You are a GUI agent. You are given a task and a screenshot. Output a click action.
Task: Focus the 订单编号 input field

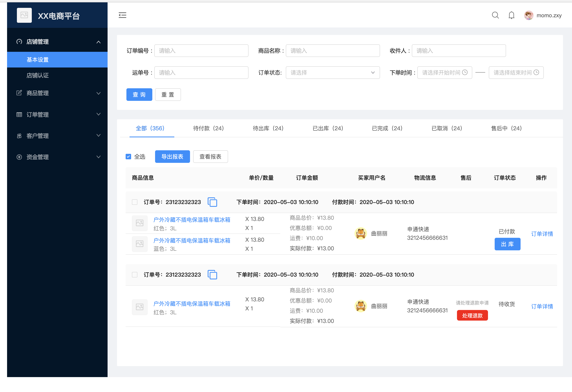click(201, 51)
